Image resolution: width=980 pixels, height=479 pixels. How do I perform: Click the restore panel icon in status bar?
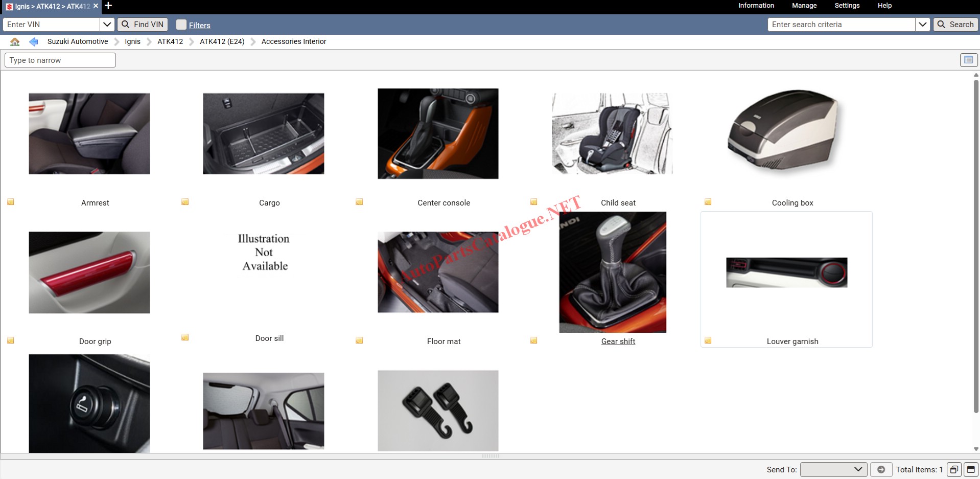tap(953, 469)
